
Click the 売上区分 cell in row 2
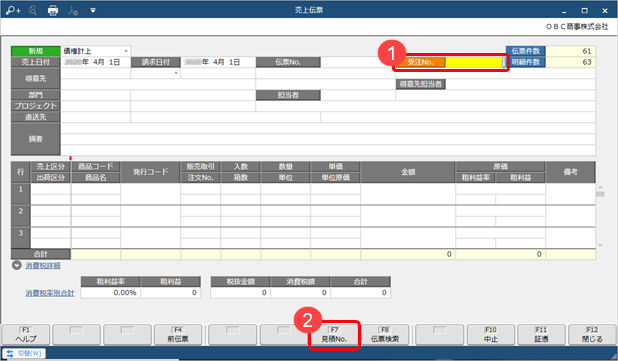coord(50,211)
